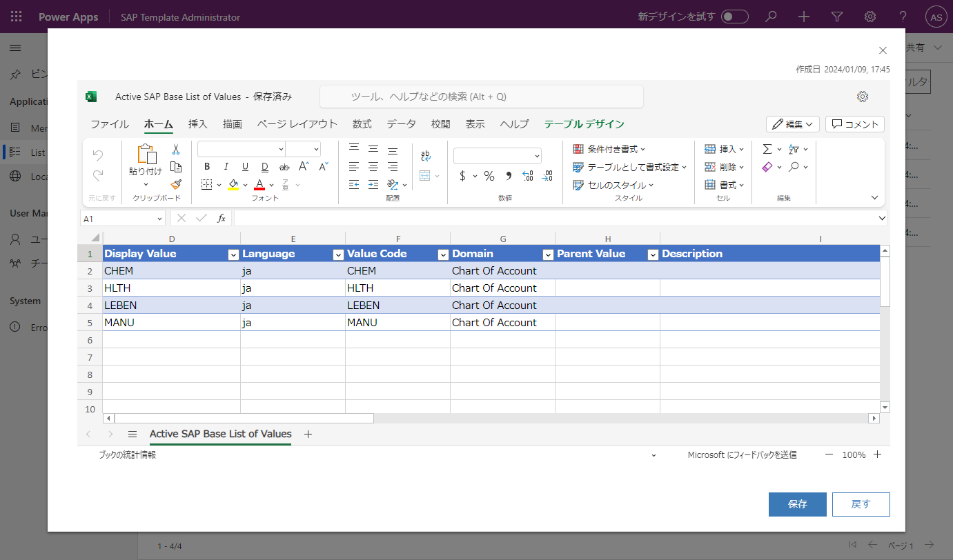Click the Decrease Decimal icon
Screen dimensions: 953x560
click(547, 176)
